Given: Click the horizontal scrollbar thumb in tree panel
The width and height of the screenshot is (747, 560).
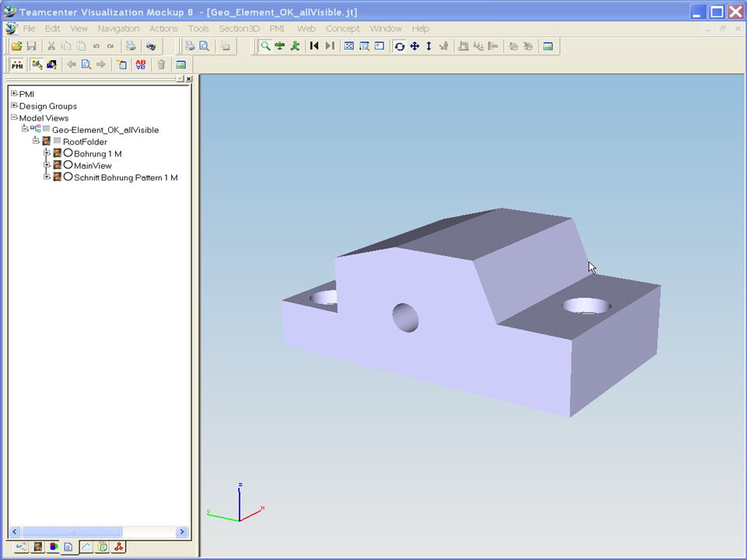Looking at the screenshot, I should click(72, 531).
